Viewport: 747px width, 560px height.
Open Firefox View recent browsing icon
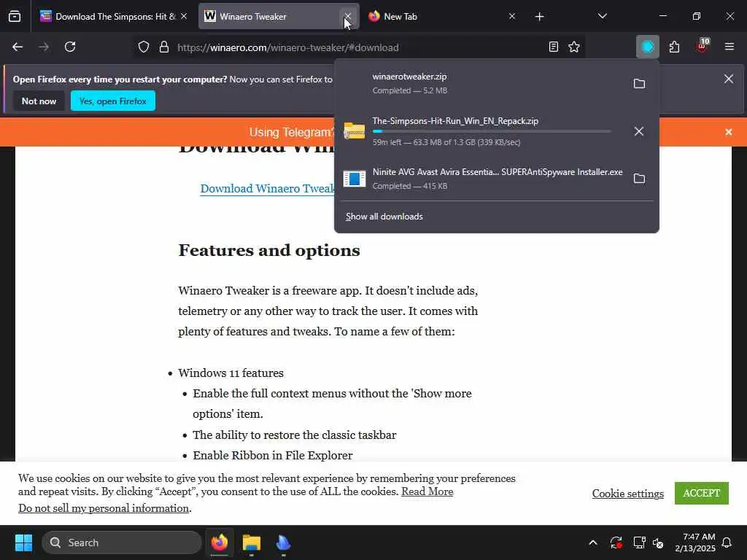pos(15,17)
